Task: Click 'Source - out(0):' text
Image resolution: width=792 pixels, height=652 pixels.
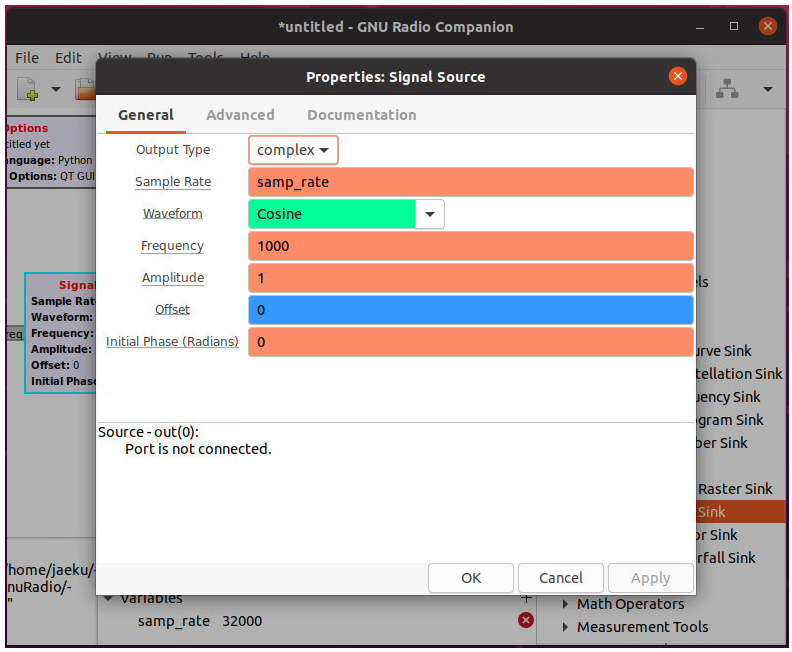Action: click(x=148, y=432)
